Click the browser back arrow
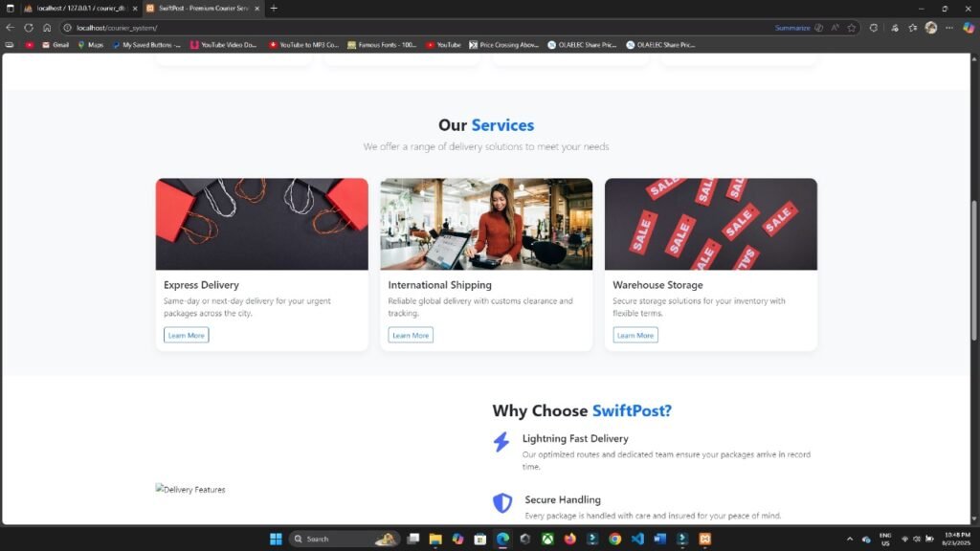Image resolution: width=980 pixels, height=551 pixels. tap(10, 28)
